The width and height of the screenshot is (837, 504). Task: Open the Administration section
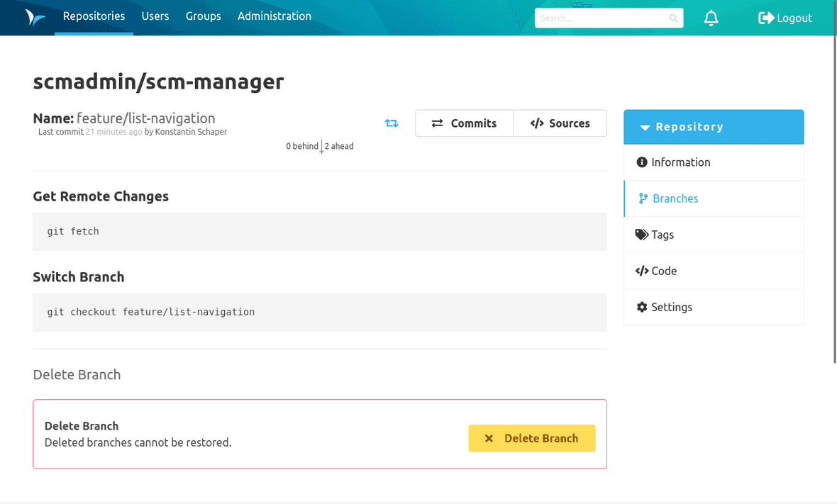point(274,16)
